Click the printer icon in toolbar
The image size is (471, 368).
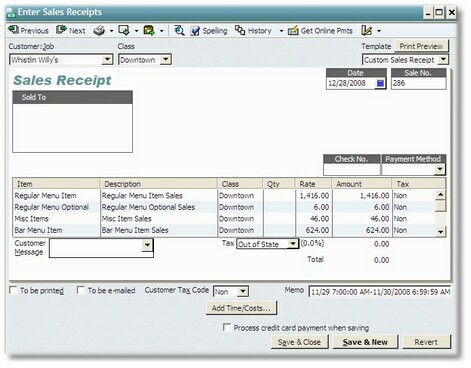point(99,31)
